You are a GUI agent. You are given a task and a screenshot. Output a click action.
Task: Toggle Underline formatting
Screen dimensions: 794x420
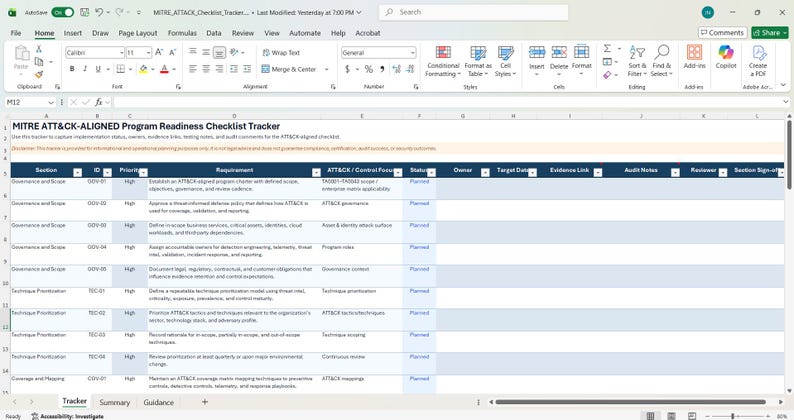[98, 69]
